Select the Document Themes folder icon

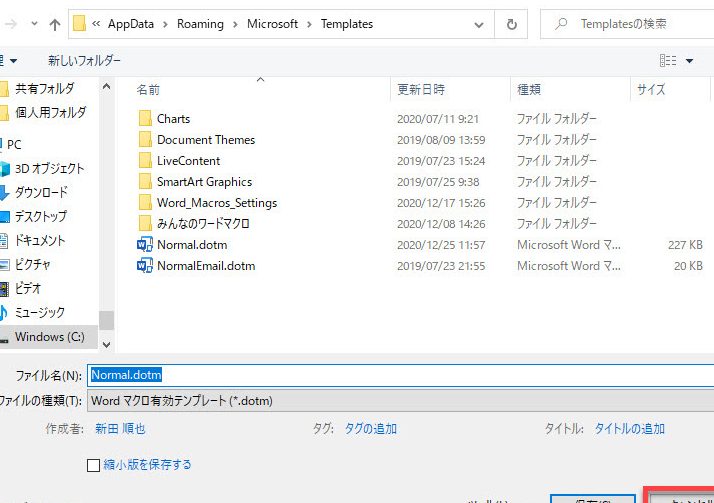[x=145, y=139]
